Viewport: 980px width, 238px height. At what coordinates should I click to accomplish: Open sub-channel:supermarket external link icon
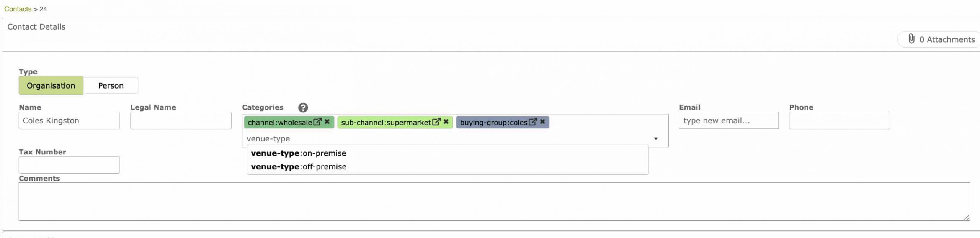click(x=436, y=122)
